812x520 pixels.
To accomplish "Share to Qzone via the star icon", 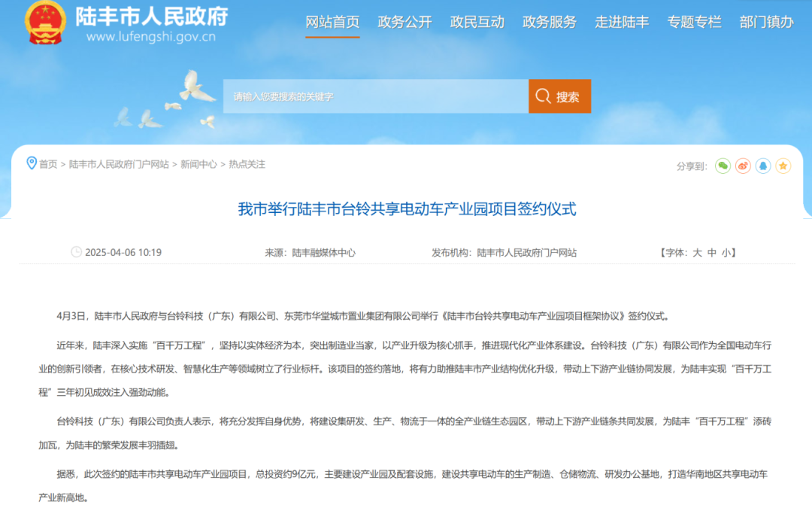I will click(783, 166).
